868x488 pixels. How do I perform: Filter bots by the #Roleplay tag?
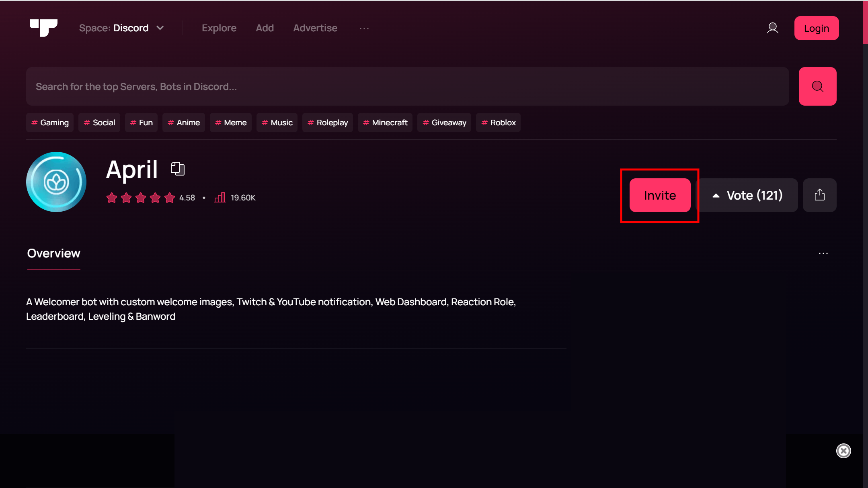(327, 123)
